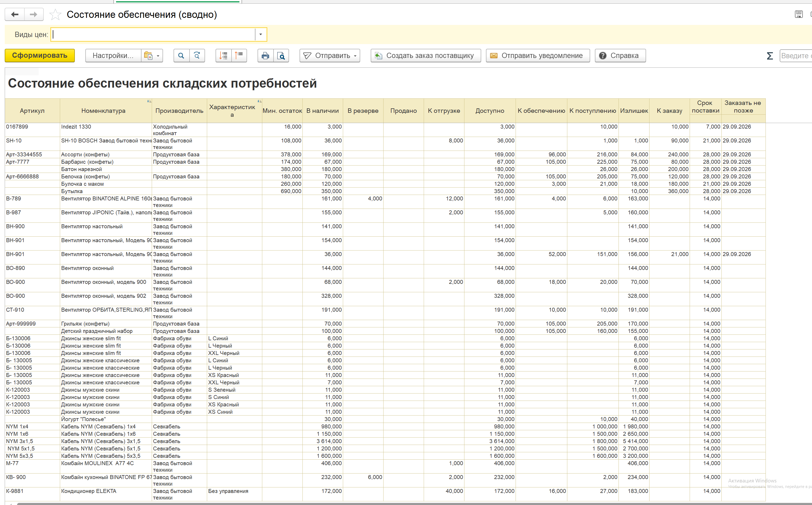Click the Производитель column header

[180, 110]
